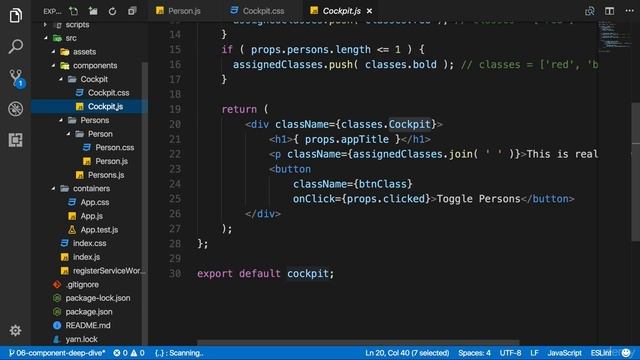Open App.js in the file tree
The height and width of the screenshot is (360, 640).
click(x=91, y=216)
